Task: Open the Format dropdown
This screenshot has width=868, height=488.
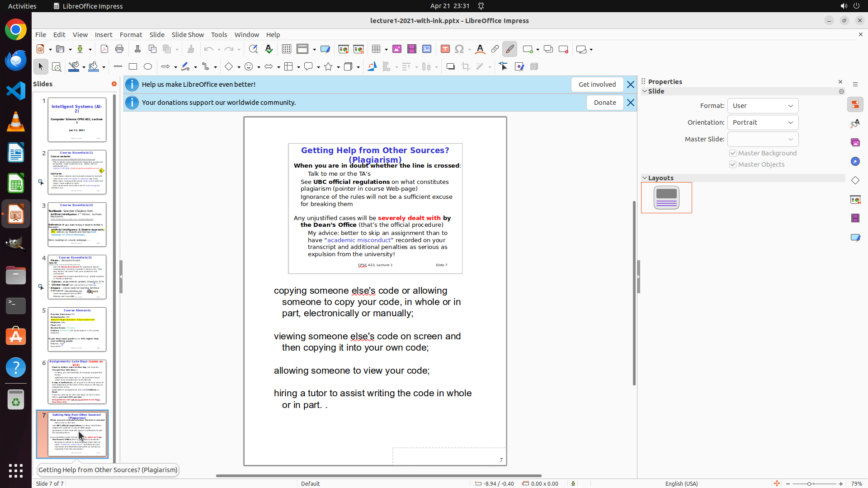Action: pos(763,106)
